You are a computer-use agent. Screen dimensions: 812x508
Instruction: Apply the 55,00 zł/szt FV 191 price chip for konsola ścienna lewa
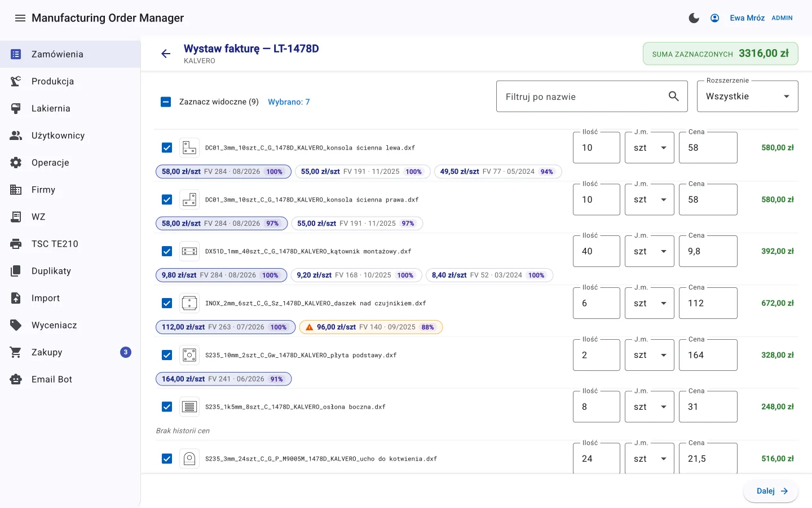(x=363, y=172)
